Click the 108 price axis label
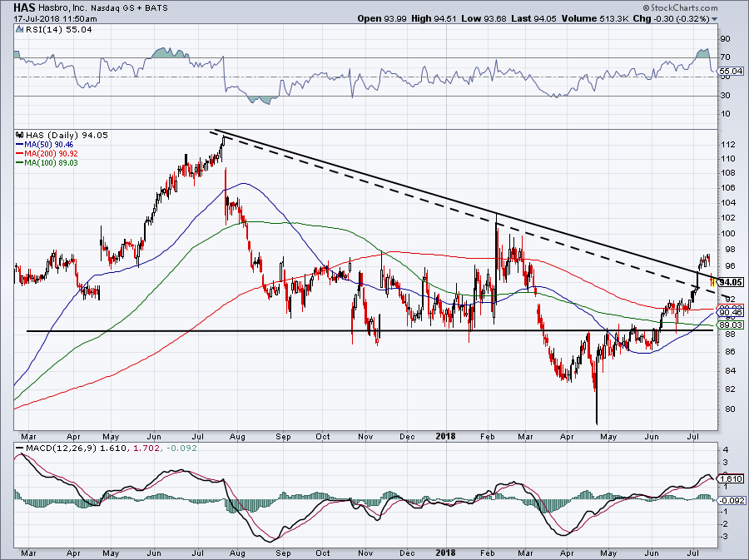Viewport: 749px width, 560px height. [727, 173]
